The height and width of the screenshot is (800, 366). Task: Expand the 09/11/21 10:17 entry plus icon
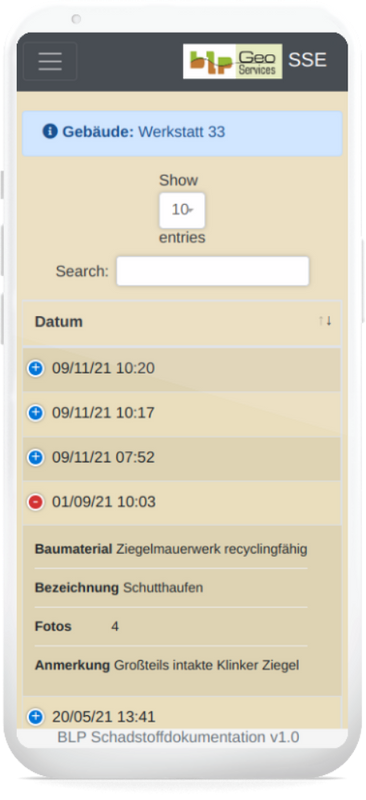coord(35,412)
